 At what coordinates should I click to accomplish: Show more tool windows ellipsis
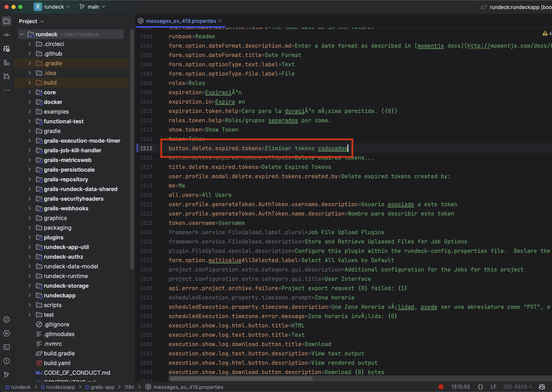7,90
